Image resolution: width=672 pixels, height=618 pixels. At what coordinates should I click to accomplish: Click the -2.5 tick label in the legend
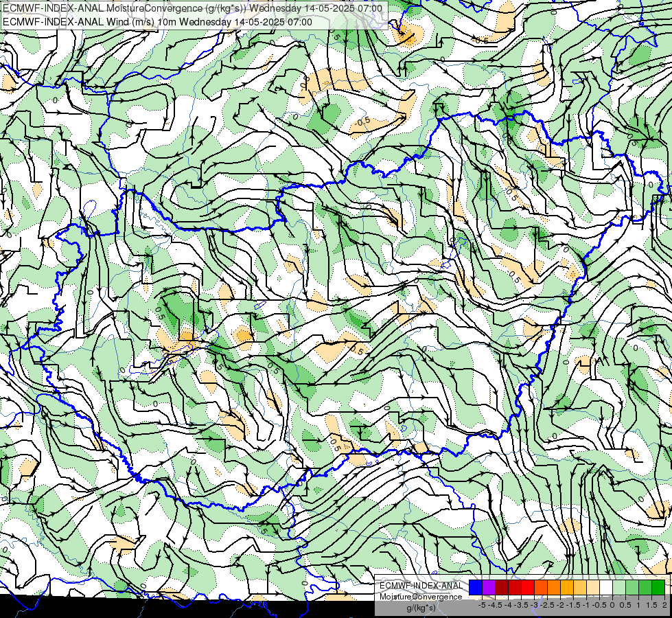[x=547, y=605]
